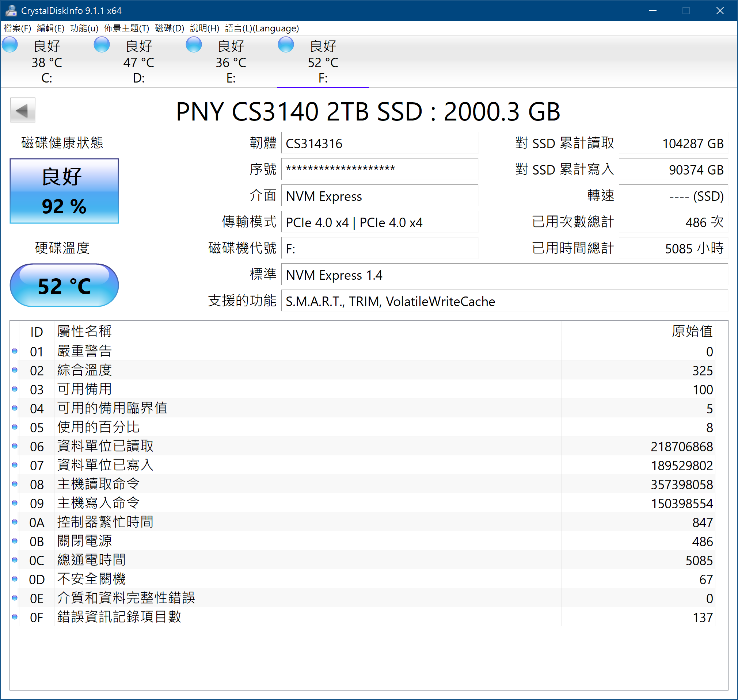Select drive D: status orb icon
The height and width of the screenshot is (700, 738).
102,45
